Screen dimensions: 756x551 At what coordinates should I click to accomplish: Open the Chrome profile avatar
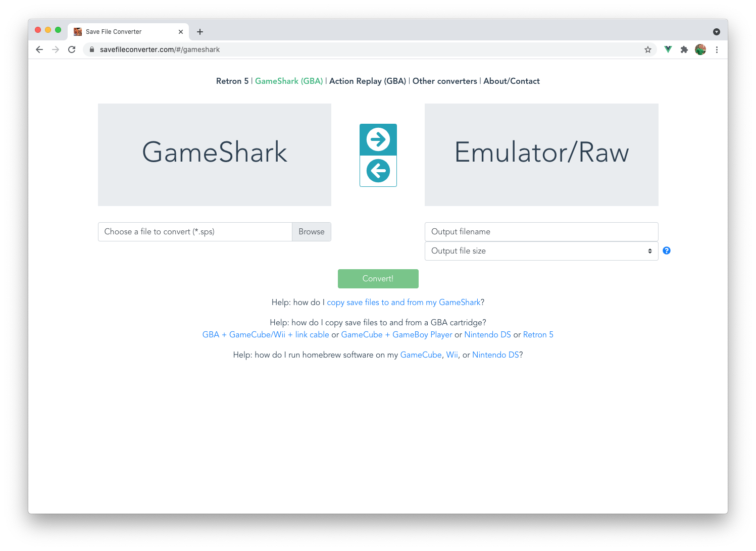pyautogui.click(x=700, y=49)
